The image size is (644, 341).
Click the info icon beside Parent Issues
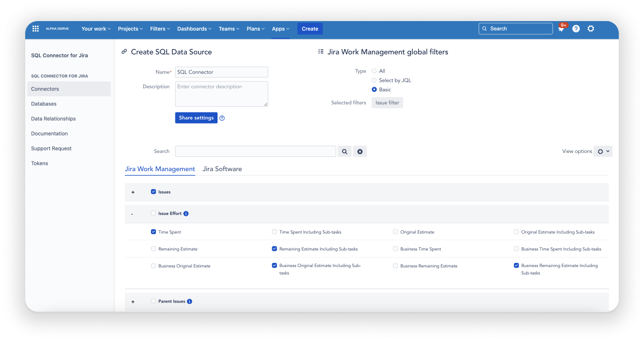[189, 301]
